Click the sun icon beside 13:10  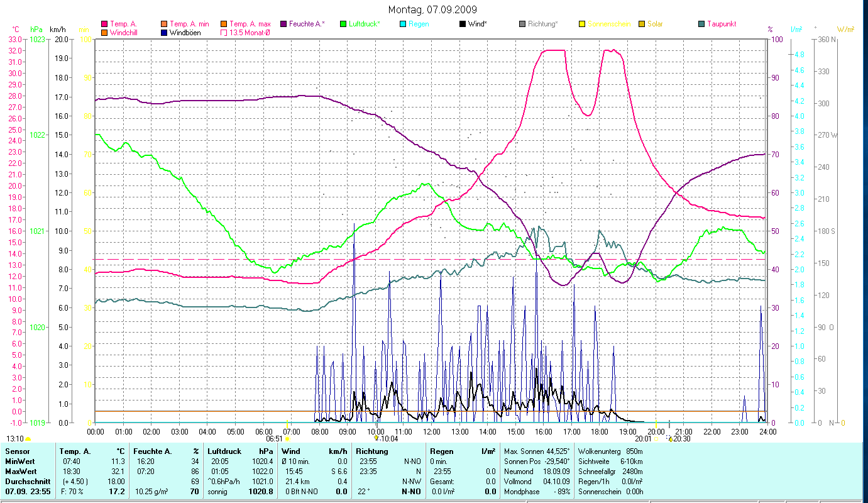pos(28,439)
